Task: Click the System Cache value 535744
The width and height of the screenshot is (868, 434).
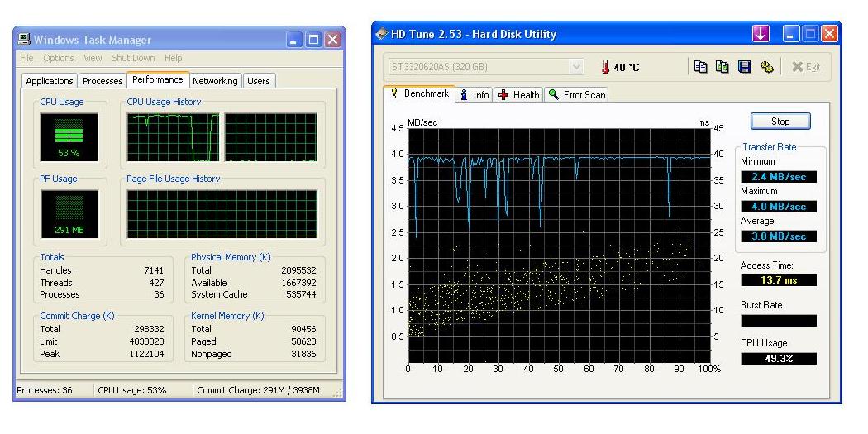Action: click(301, 294)
